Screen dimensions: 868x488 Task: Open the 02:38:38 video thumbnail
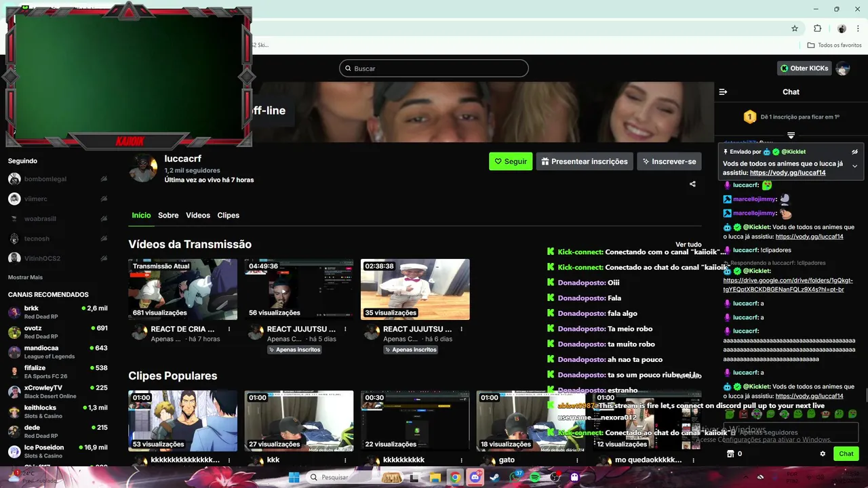(415, 289)
